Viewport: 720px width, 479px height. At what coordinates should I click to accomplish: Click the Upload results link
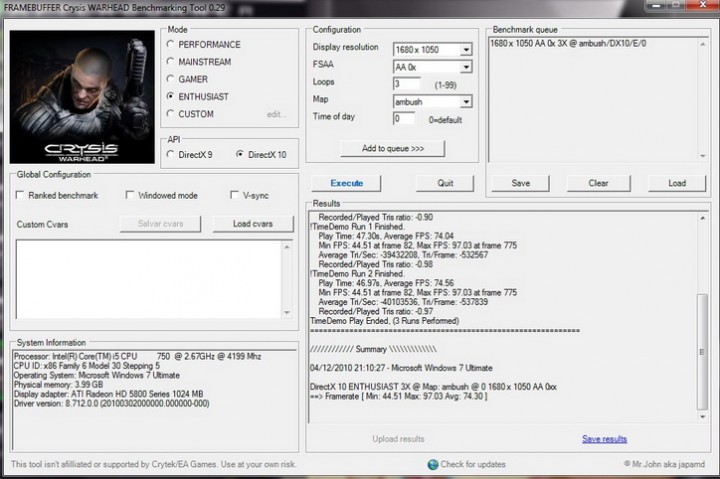(398, 439)
